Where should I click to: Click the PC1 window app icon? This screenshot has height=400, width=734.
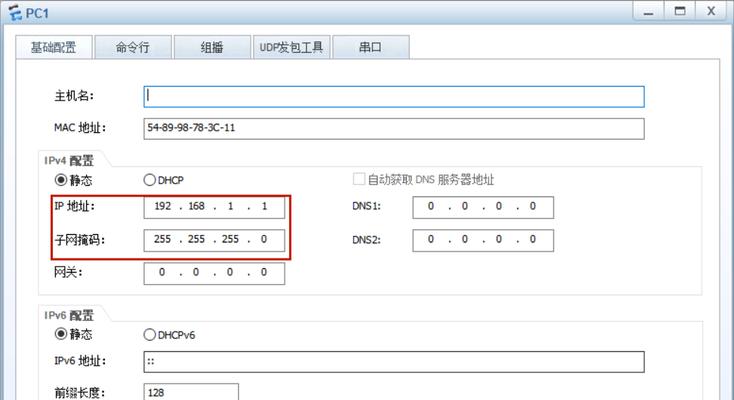pos(15,13)
